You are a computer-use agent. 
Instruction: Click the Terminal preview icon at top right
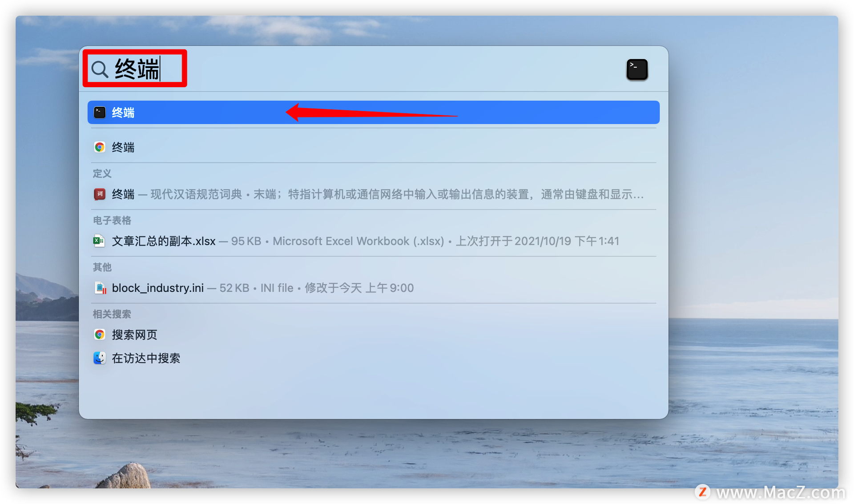[x=637, y=69]
